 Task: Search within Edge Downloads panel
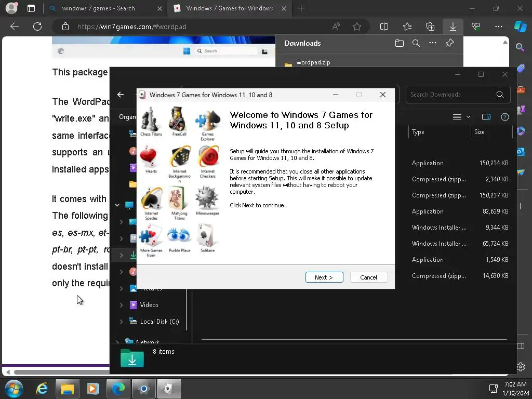(x=416, y=43)
